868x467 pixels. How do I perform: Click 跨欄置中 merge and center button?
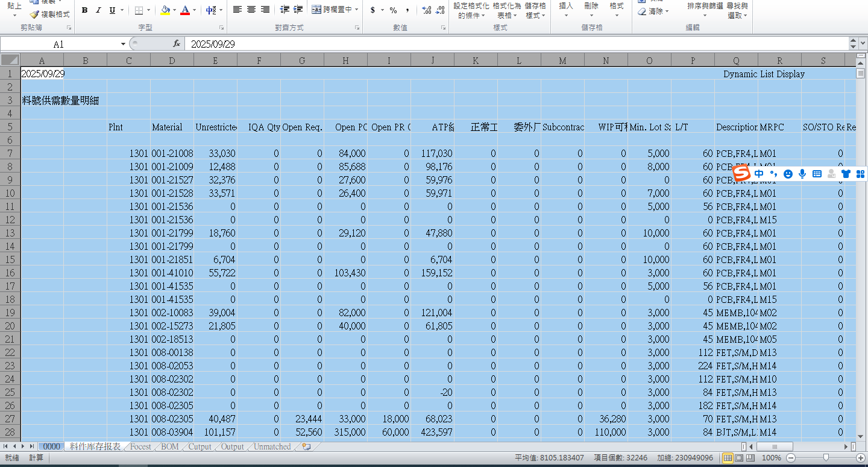[332, 10]
